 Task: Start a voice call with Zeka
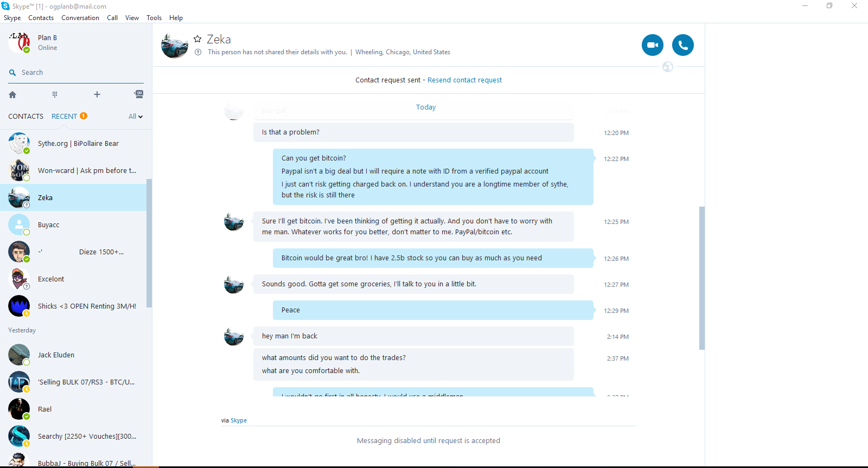point(683,45)
